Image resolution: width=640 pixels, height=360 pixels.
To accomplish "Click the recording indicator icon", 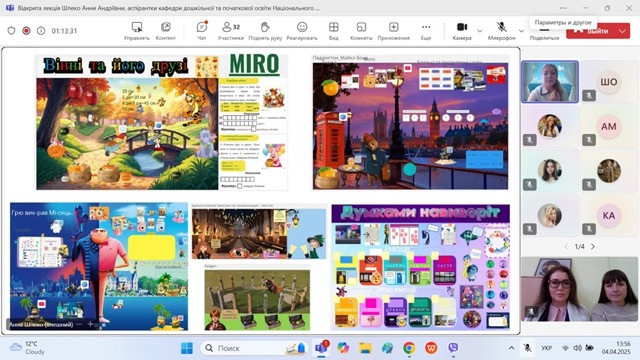I will 26,31.
